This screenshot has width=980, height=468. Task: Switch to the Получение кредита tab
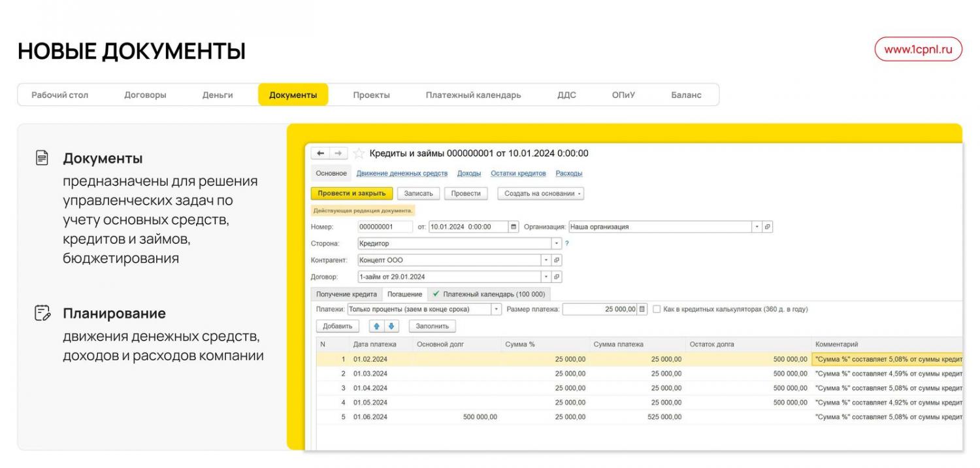coord(346,294)
